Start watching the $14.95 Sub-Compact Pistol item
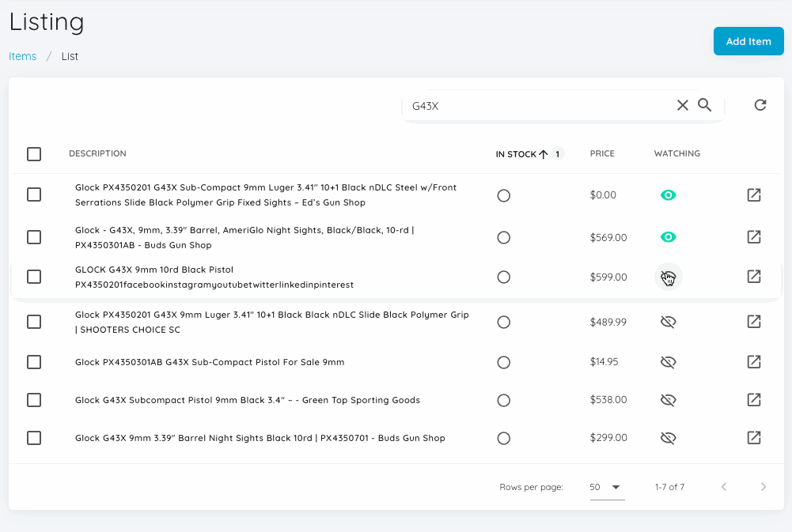This screenshot has height=532, width=792. pos(669,362)
